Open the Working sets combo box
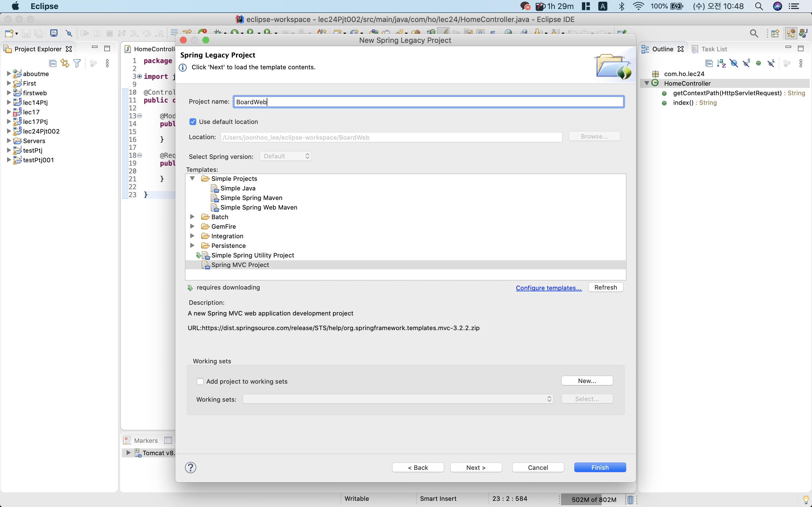This screenshot has width=812, height=507. point(398,399)
